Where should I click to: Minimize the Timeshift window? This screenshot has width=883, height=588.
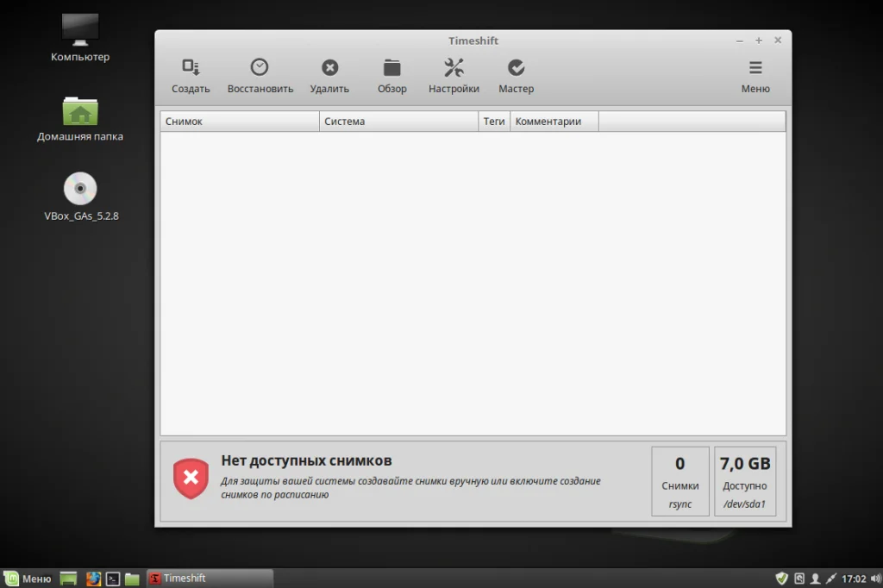739,41
